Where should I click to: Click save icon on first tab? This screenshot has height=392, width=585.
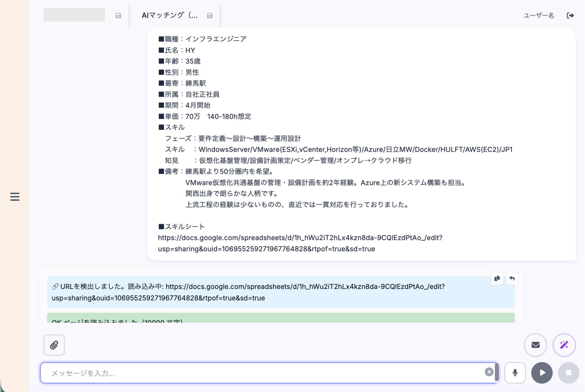click(x=118, y=16)
